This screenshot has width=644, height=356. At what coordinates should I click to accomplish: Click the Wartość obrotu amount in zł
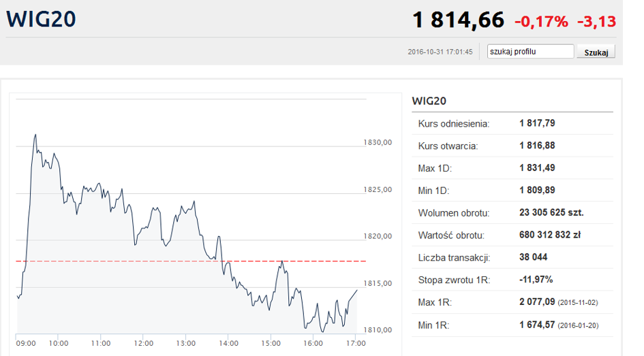549,235
